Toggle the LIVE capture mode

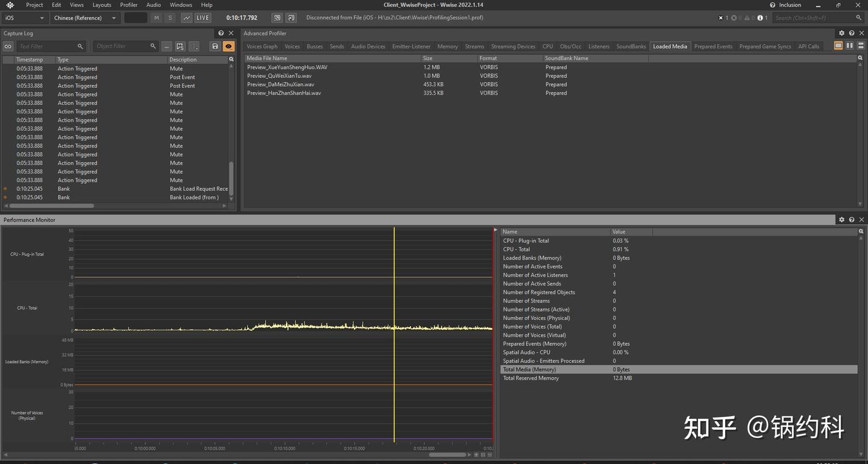(202, 17)
